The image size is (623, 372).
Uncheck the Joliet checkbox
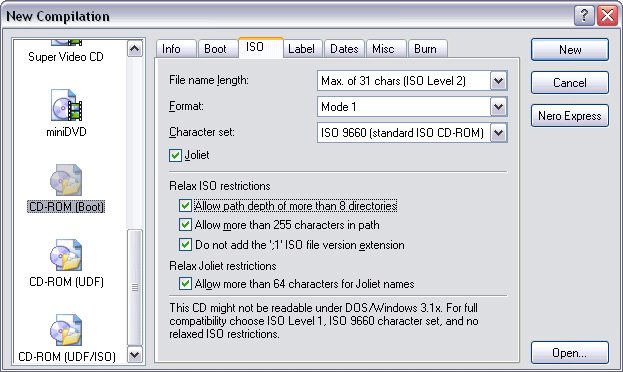pos(175,155)
